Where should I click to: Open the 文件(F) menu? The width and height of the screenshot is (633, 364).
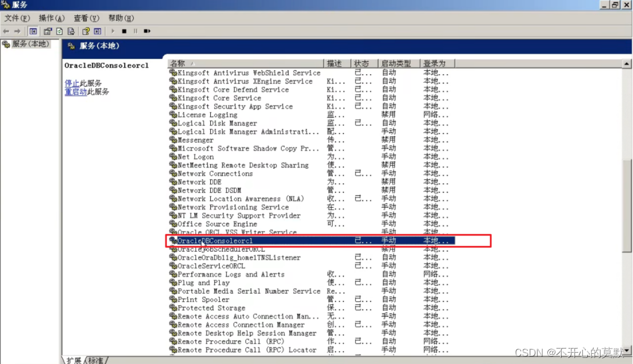coord(17,18)
